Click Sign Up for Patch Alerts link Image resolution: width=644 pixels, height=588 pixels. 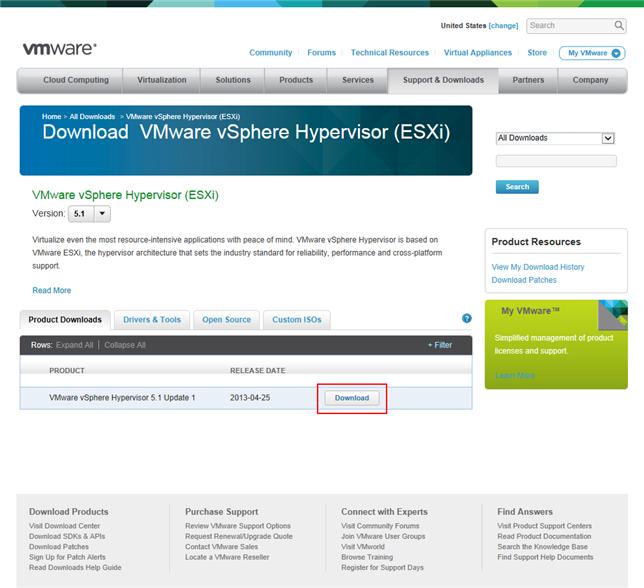point(67,557)
